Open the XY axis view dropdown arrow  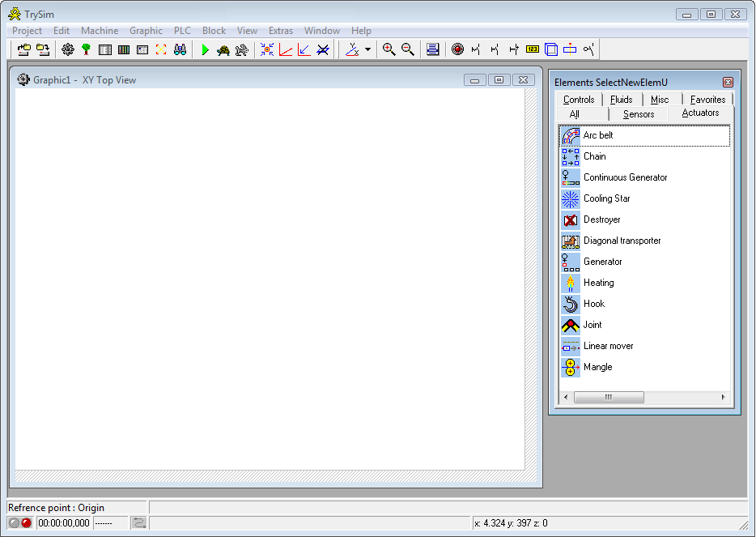click(368, 50)
